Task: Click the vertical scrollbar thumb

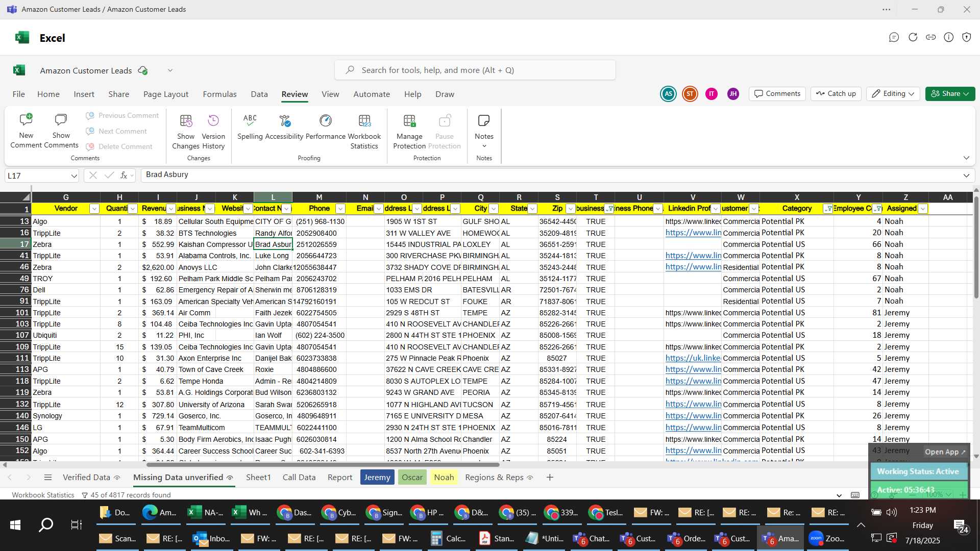Action: [976, 248]
